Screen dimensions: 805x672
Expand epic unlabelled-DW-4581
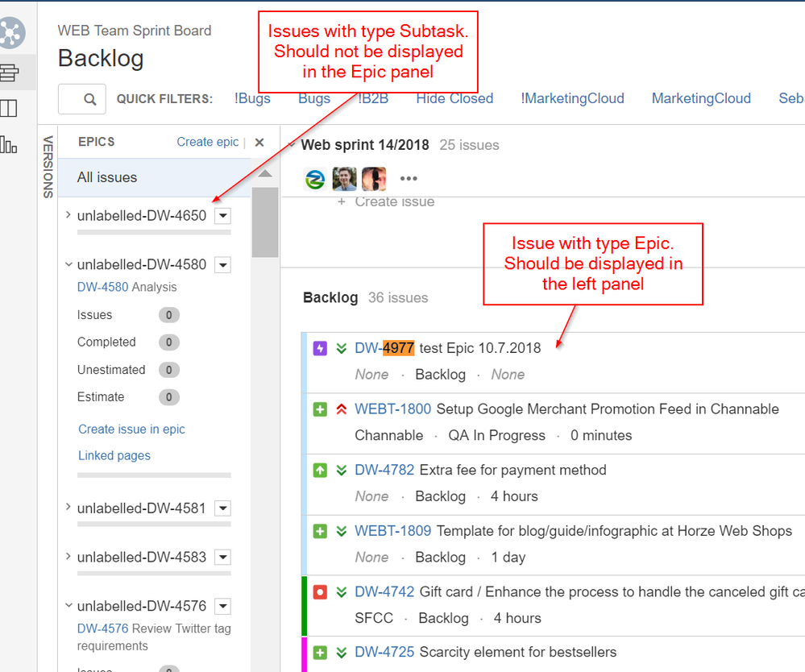point(68,507)
